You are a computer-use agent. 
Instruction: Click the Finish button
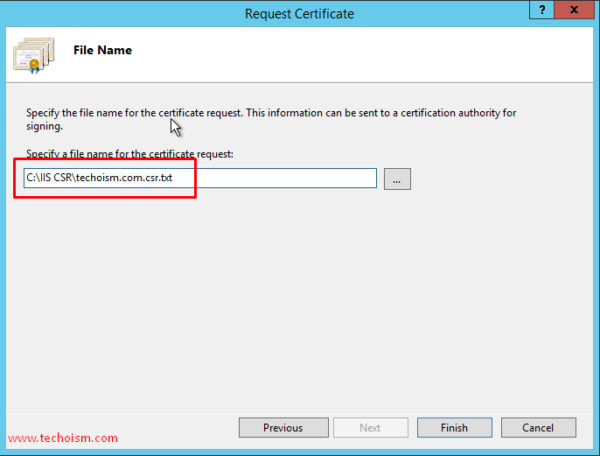453,428
